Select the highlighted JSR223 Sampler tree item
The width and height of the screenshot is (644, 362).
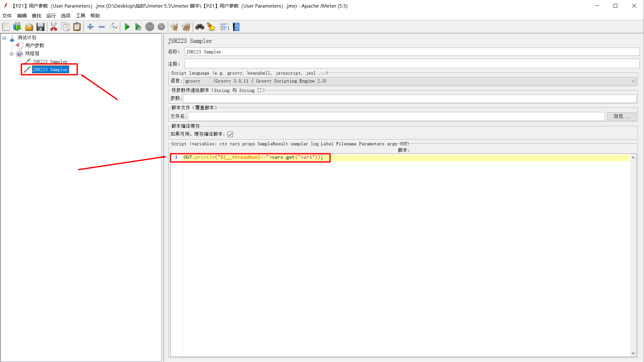50,69
